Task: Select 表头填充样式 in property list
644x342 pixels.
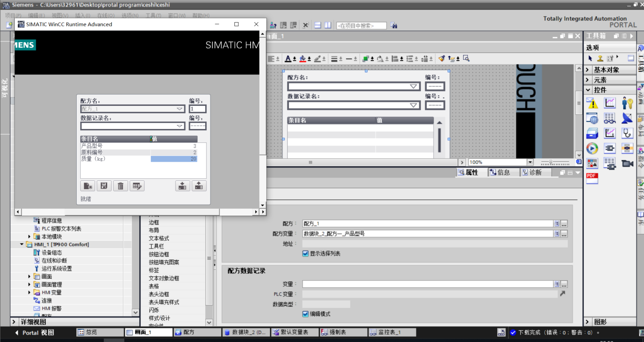Action: [x=164, y=302]
